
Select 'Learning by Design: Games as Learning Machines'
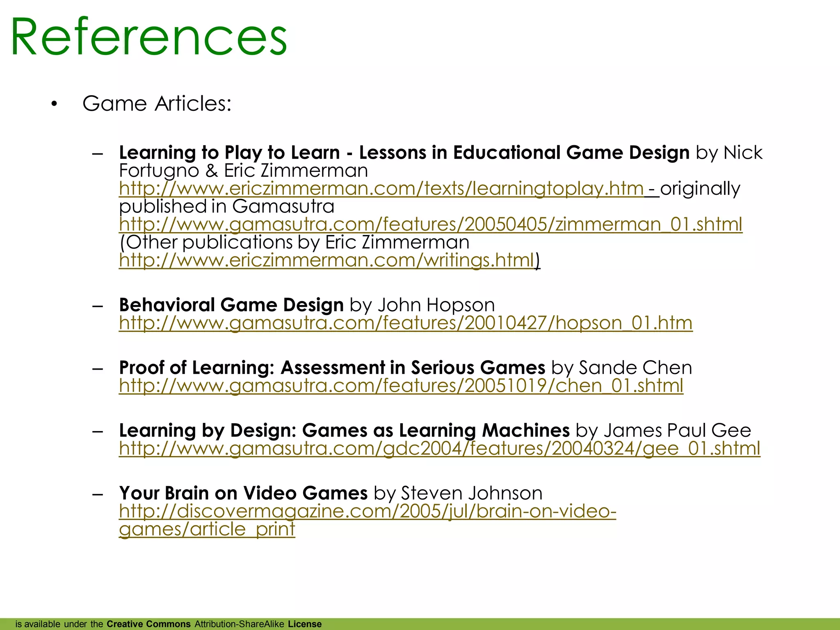[344, 430]
